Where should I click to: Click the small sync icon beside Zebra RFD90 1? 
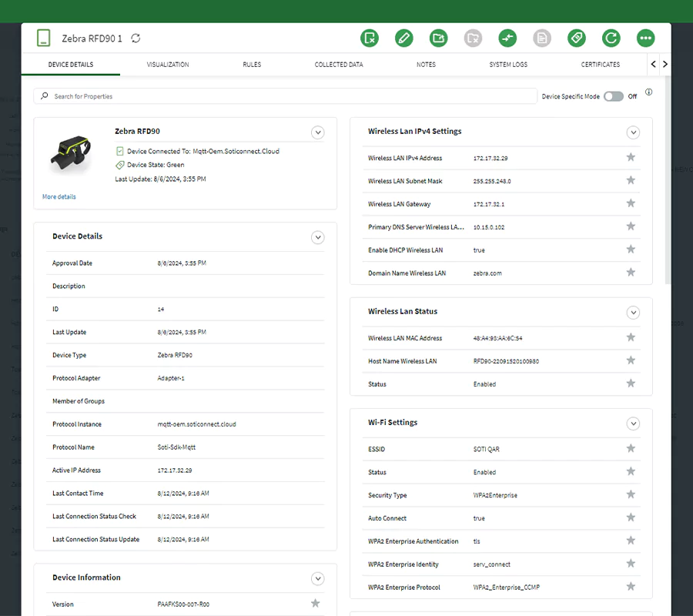[x=136, y=38]
